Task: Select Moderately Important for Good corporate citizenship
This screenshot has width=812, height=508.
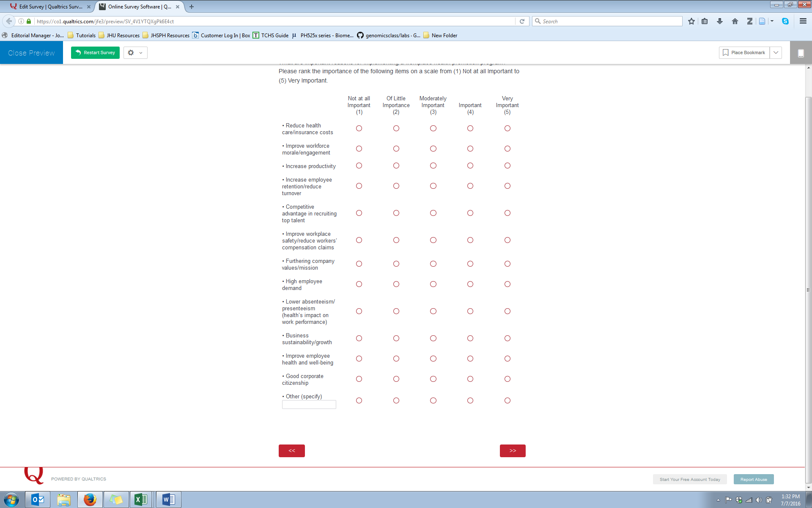Action: click(433, 379)
